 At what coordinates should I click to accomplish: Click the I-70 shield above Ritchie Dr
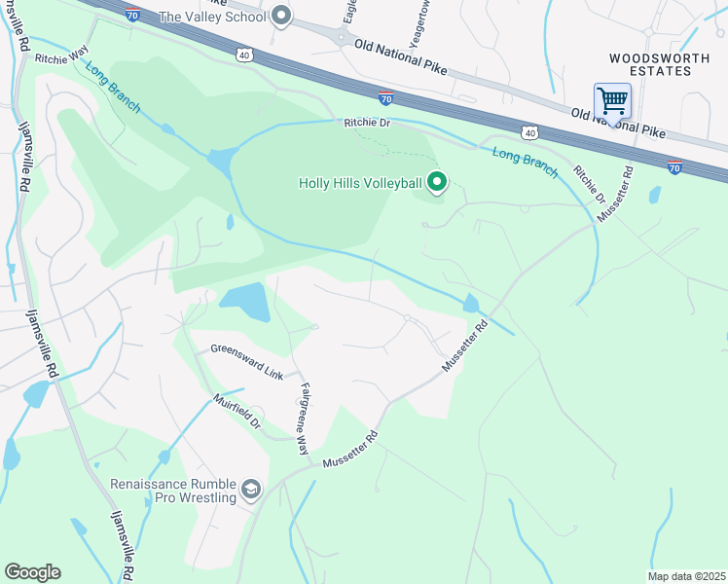(385, 98)
